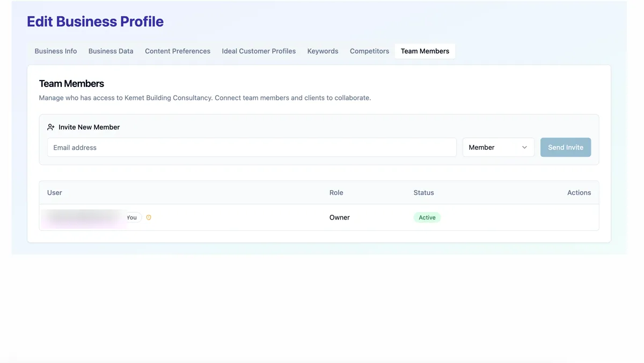Click the Send Invite button

pos(566,148)
